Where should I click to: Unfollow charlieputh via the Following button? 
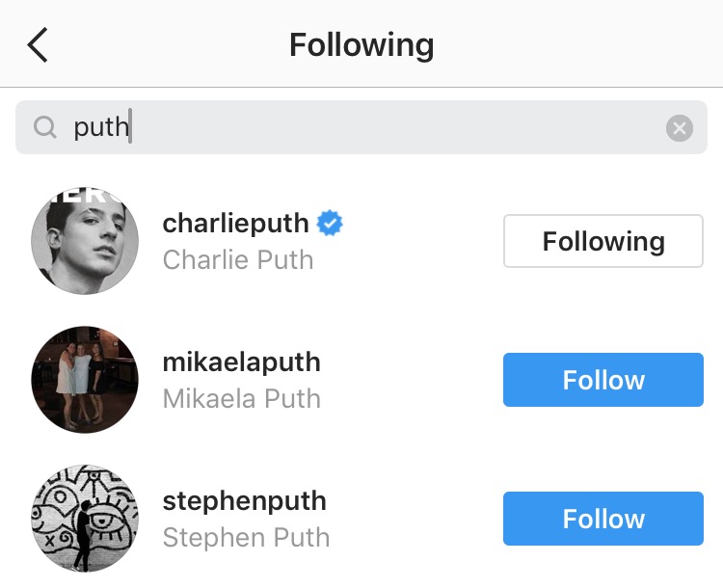pos(602,241)
